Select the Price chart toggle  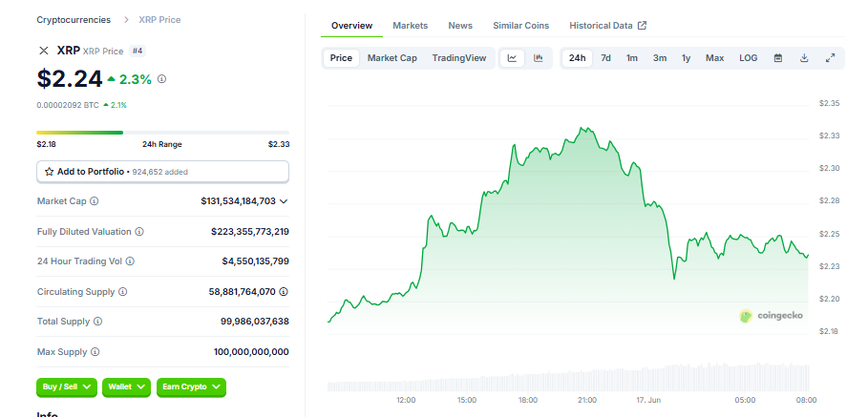click(x=341, y=58)
